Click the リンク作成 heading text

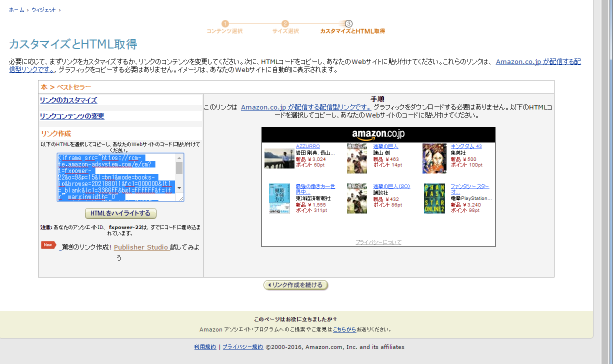(x=56, y=133)
